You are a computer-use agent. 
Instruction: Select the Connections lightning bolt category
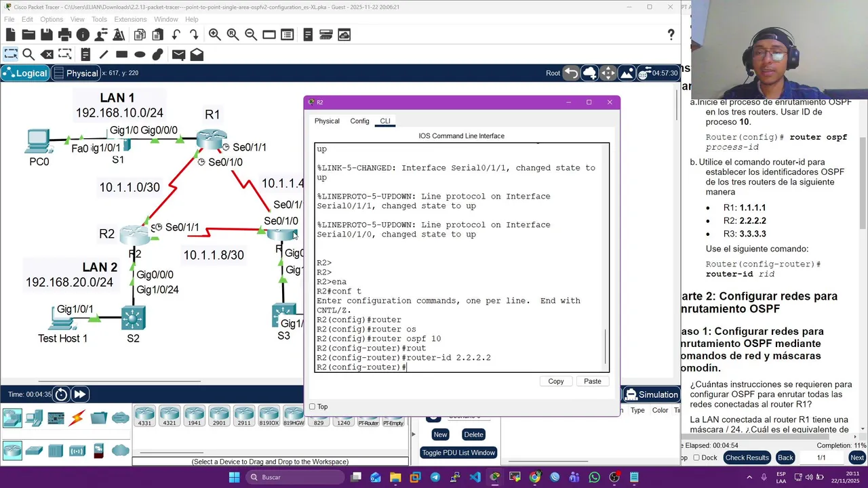pyautogui.click(x=77, y=418)
